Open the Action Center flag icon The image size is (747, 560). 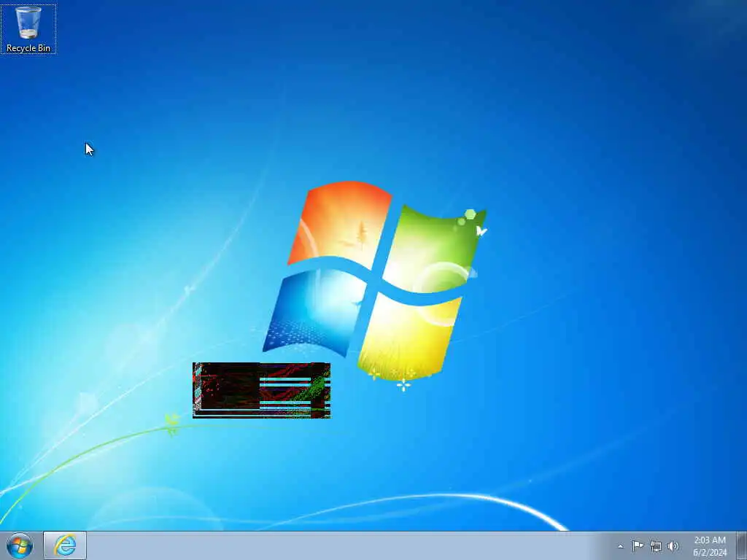pos(638,545)
